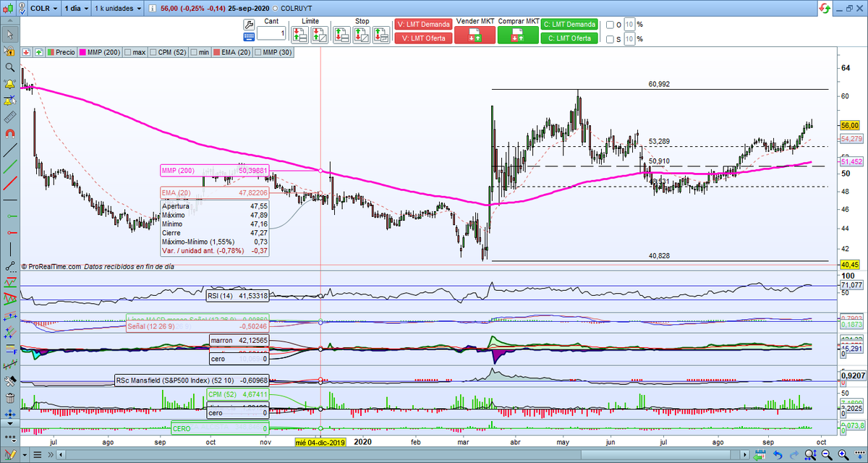Click the O percent value field
The height and width of the screenshot is (463, 868).
[x=629, y=25]
